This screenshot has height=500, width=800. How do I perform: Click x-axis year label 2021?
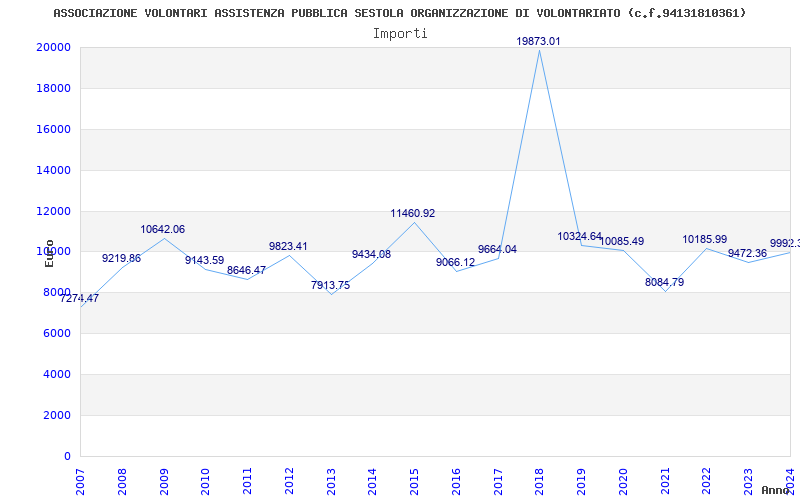point(665,482)
